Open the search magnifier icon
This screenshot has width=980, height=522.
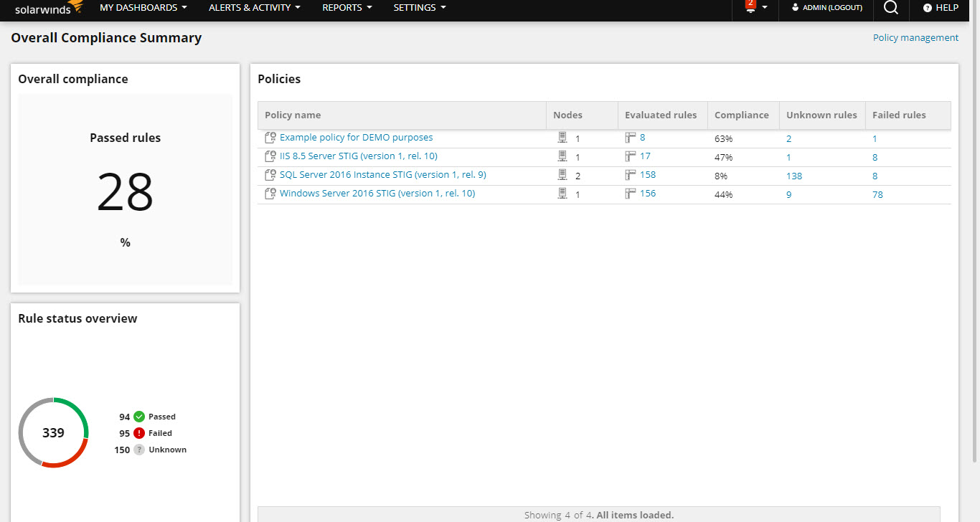pos(891,7)
